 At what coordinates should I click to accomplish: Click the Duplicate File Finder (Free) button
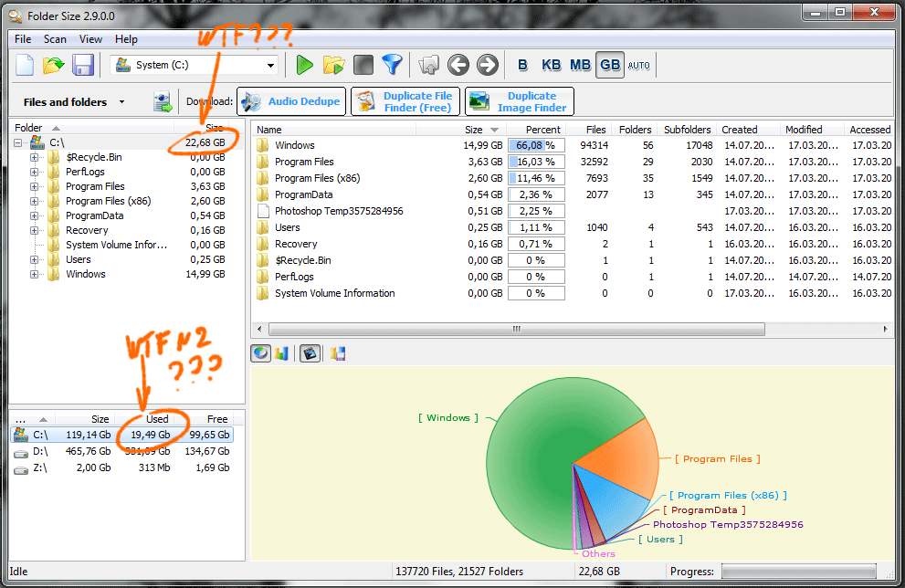pos(405,101)
